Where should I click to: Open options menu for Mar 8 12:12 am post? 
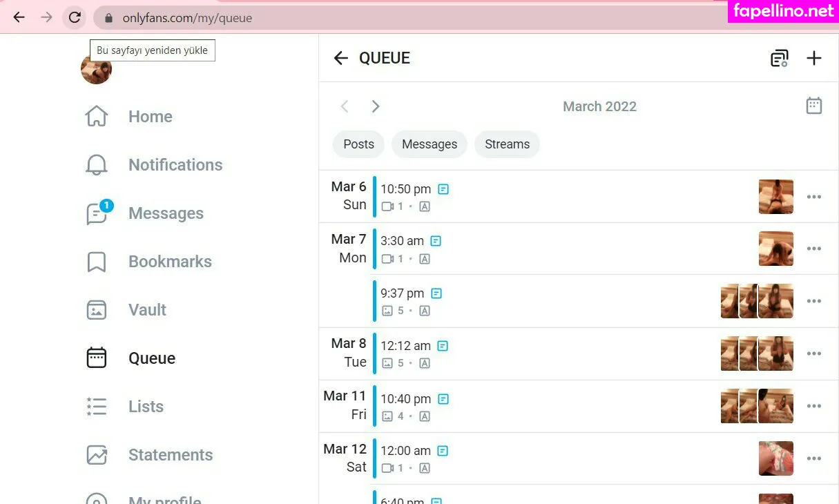click(x=814, y=353)
